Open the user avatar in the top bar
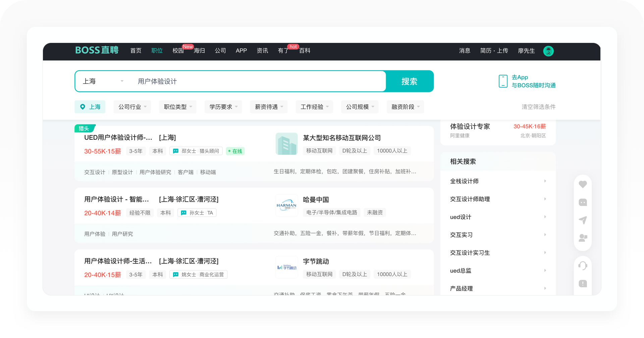The height and width of the screenshot is (338, 644). coord(548,51)
